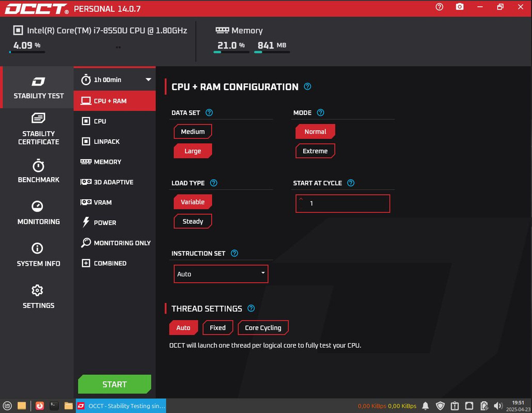This screenshot has height=413, width=532.
Task: Show help for Thread Settings
Action: [251, 308]
